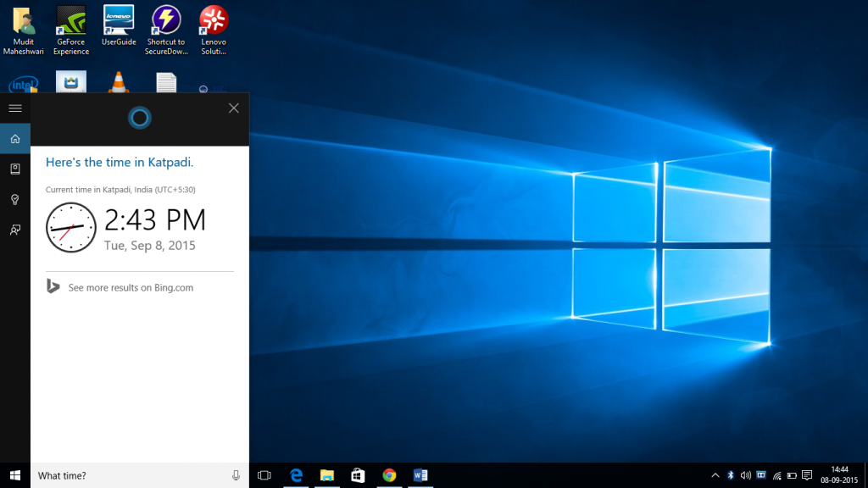Open Cortana Reminders lightbulb icon
Image resolution: width=868 pixels, height=488 pixels.
click(x=15, y=199)
